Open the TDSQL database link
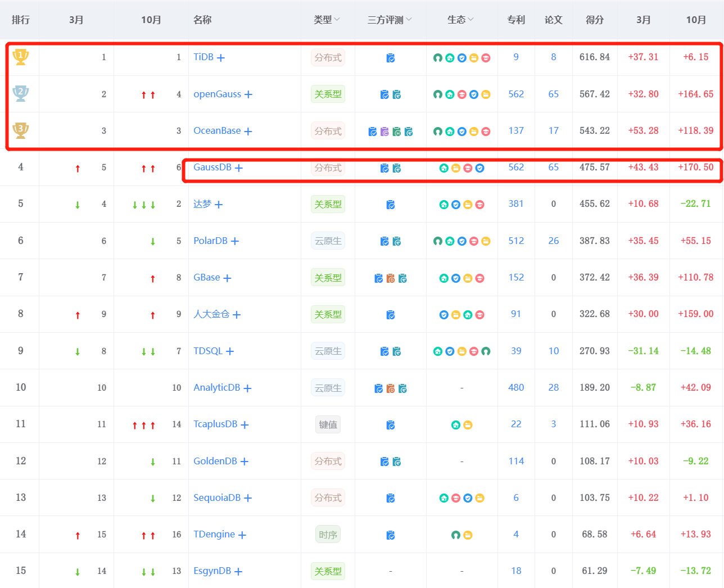Screen dimensions: 724x588 point(208,351)
